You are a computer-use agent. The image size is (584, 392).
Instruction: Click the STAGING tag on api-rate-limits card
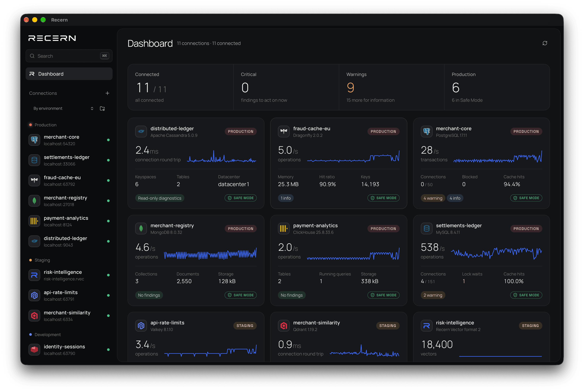(245, 326)
